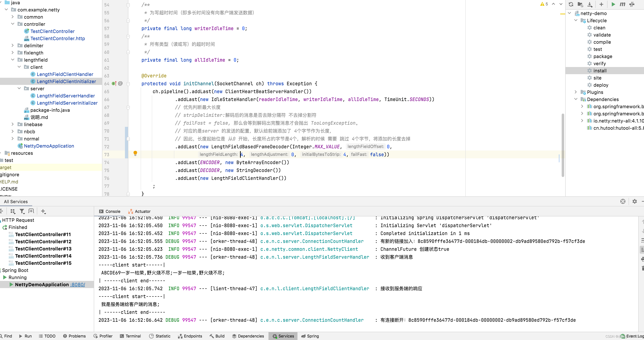Expand Maven Plugins node
Screen dimensions: 644x340
(576, 92)
